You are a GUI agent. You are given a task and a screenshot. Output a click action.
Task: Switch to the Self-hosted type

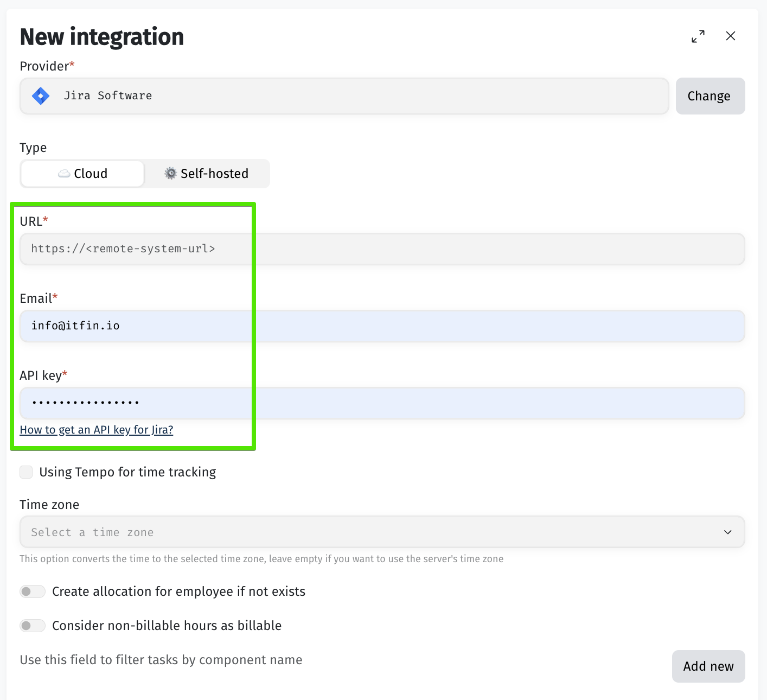(207, 174)
